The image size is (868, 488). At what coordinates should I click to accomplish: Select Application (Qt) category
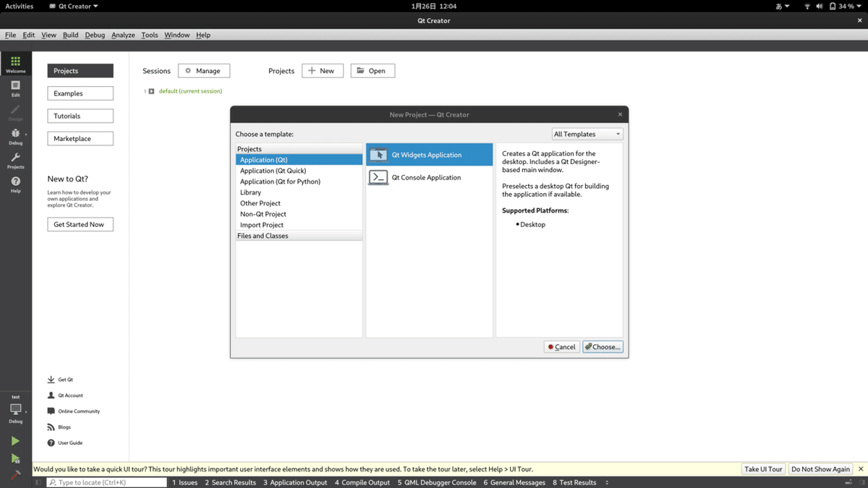[299, 160]
